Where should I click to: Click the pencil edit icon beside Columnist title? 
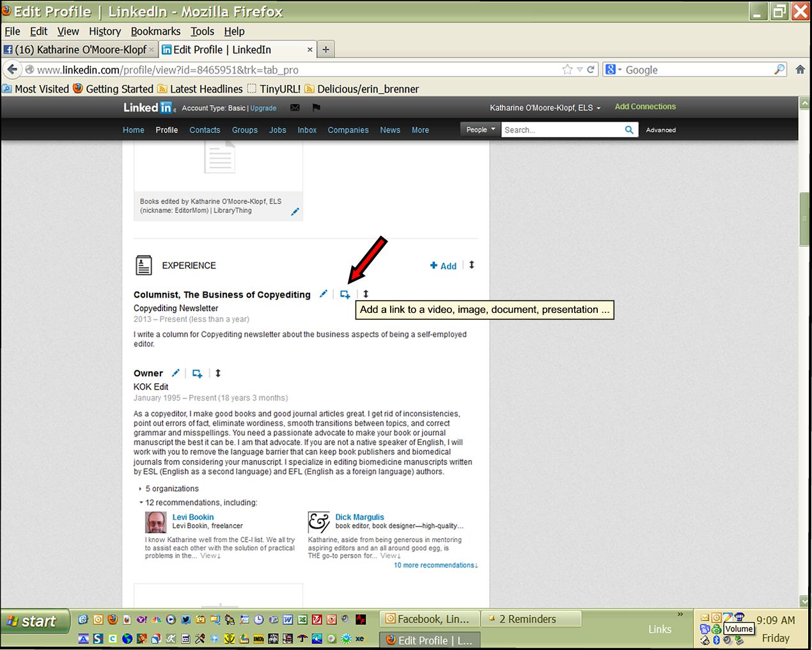pos(324,294)
